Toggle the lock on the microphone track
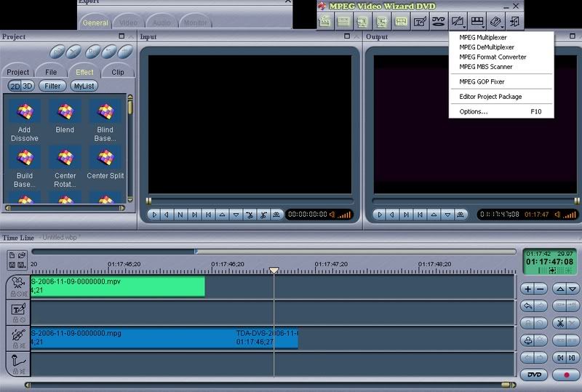Viewport: 582px width, 392px height. tap(15, 371)
